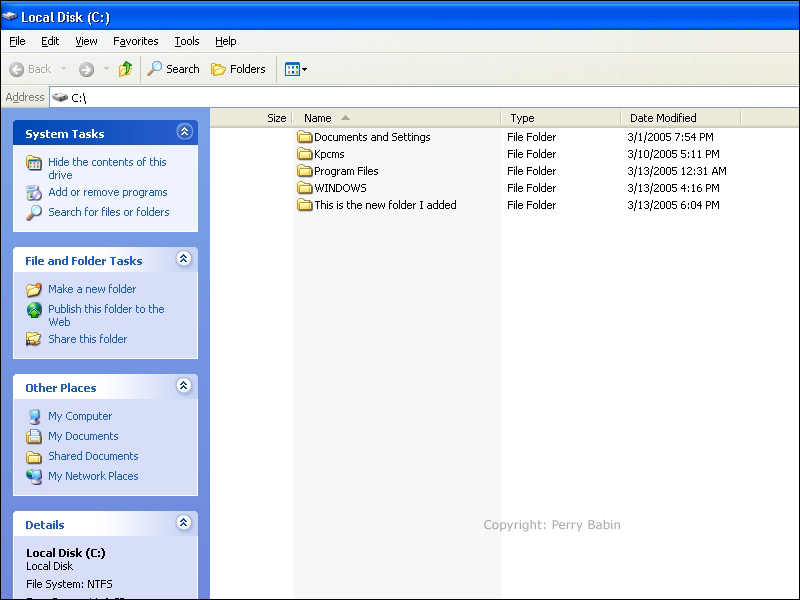Image resolution: width=800 pixels, height=600 pixels.
Task: Click the My Network Places icon
Action: [x=34, y=476]
